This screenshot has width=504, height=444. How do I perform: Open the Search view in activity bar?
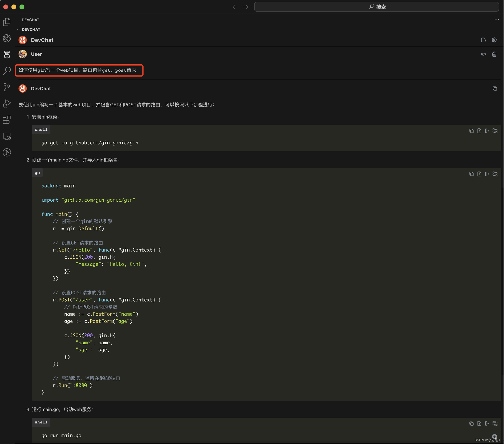[x=7, y=71]
